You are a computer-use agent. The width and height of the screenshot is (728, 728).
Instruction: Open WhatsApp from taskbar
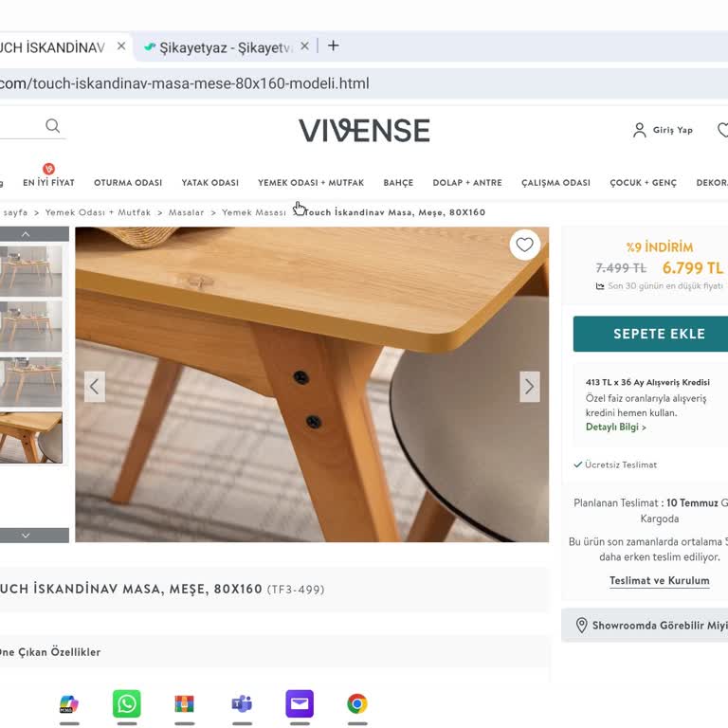point(127,704)
